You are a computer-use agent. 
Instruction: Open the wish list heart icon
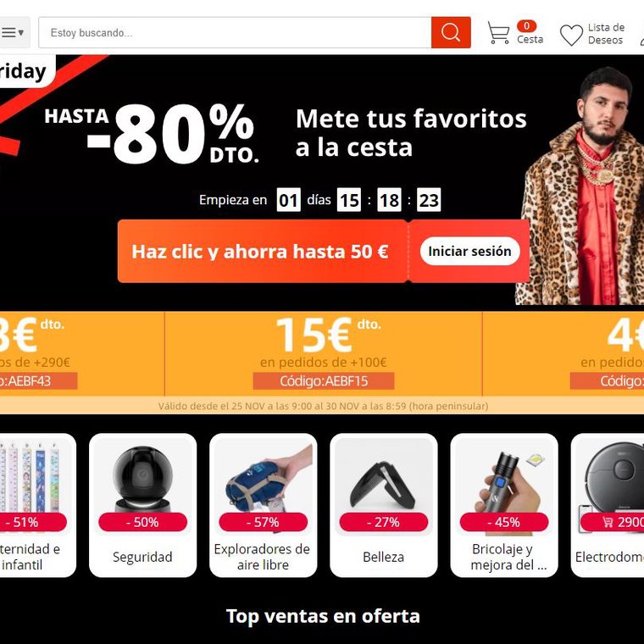[571, 35]
